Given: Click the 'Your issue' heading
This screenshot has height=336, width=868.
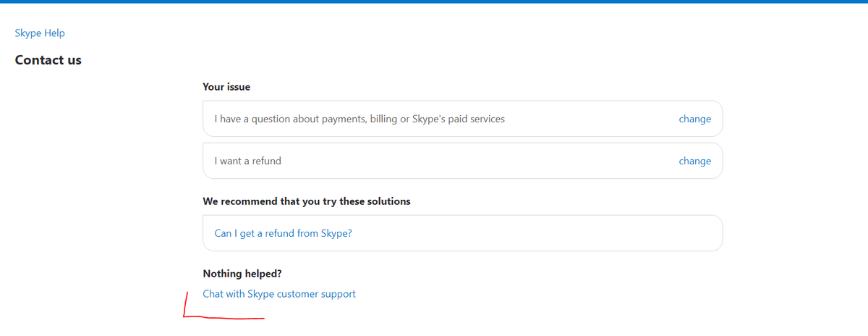Looking at the screenshot, I should [x=226, y=87].
